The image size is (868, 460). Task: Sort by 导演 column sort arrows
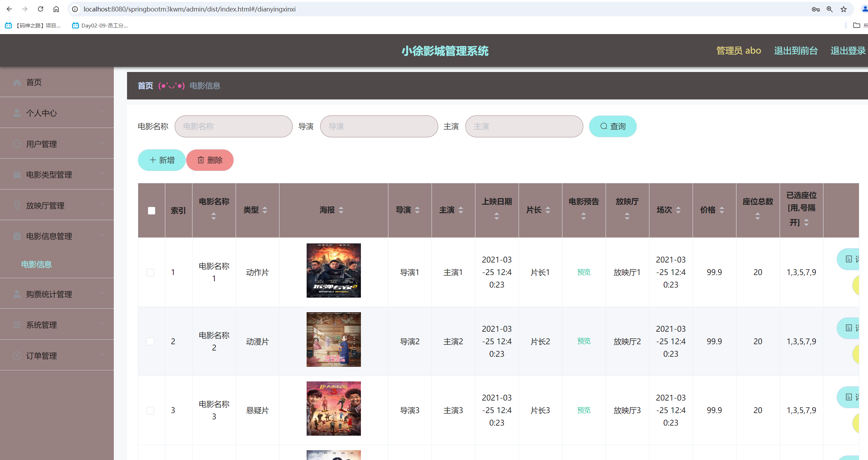(x=417, y=210)
